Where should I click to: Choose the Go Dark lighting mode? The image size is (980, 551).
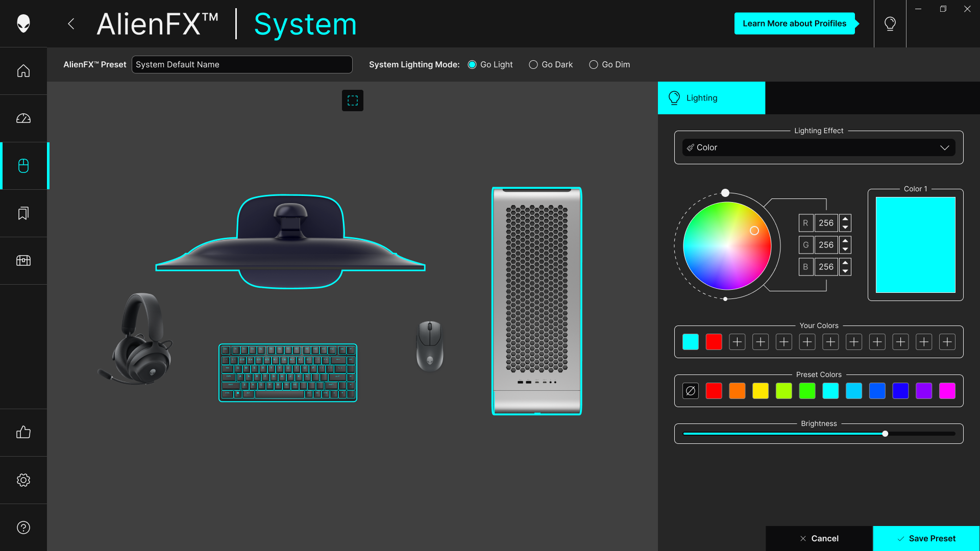(551, 65)
